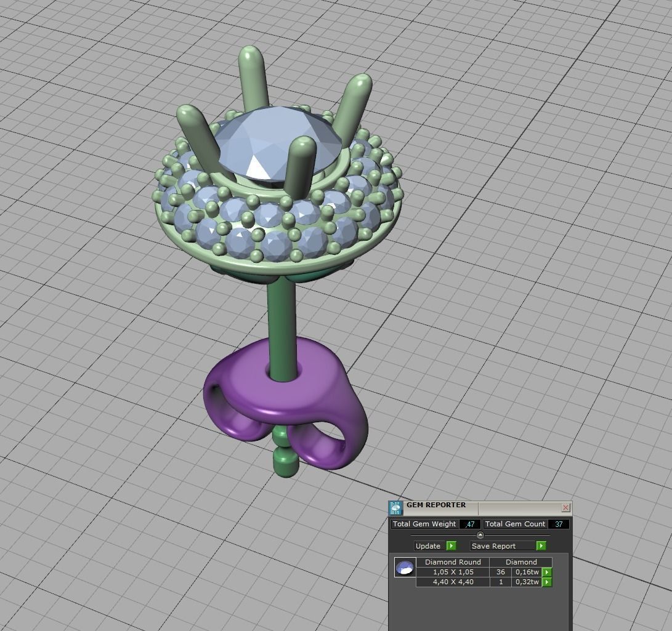This screenshot has height=631, width=672.
Task: Click the '0,16tw' weight cell
Action: pos(527,573)
